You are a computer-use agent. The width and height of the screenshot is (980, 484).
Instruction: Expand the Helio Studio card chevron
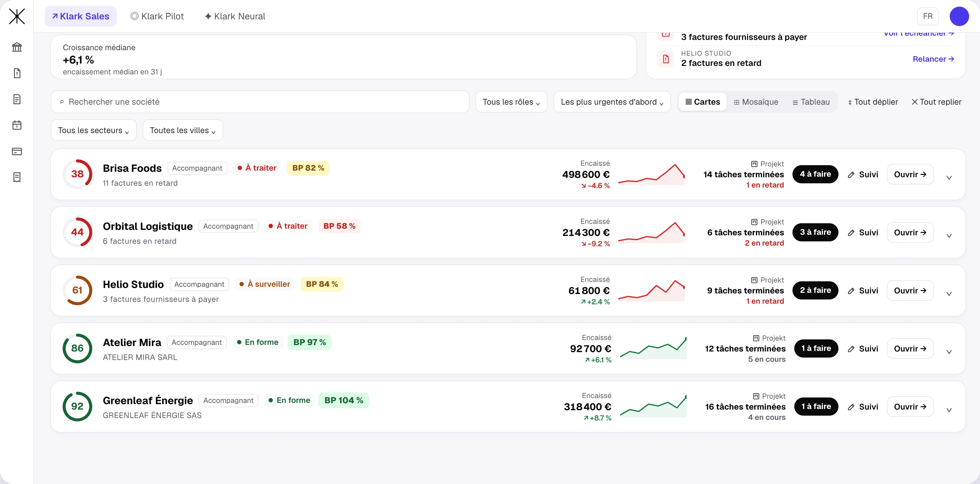(949, 294)
